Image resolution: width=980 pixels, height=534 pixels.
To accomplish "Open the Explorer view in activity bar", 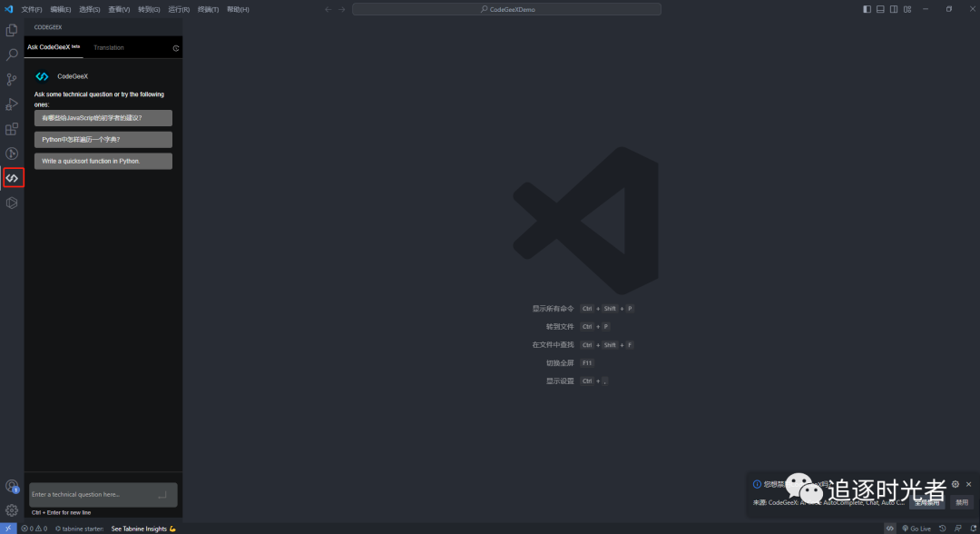I will 11,30.
